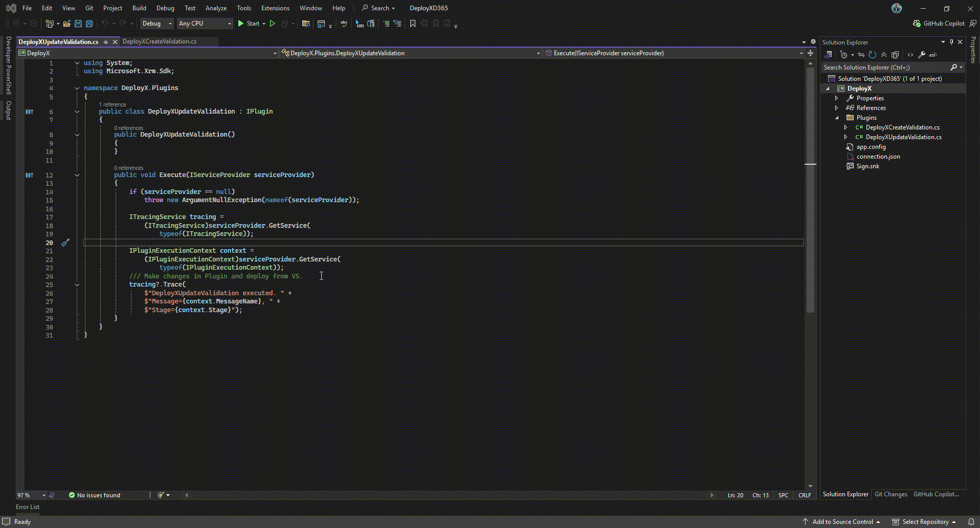Expand the Properties node in Solution Explorer

click(837, 98)
